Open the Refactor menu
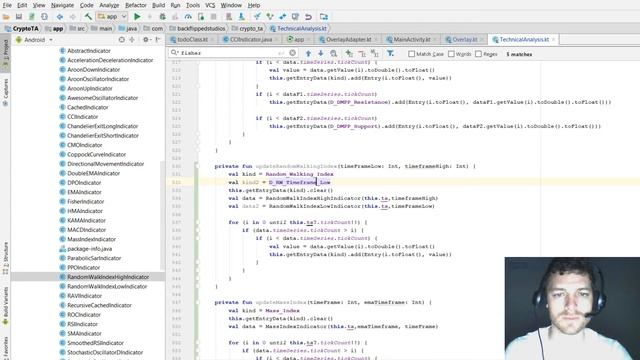This screenshot has height=360, width=640. point(136,5)
